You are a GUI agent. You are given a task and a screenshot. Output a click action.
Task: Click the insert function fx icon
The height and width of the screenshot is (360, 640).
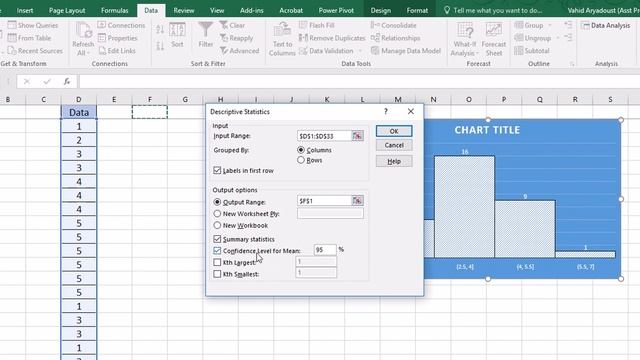tap(67, 82)
